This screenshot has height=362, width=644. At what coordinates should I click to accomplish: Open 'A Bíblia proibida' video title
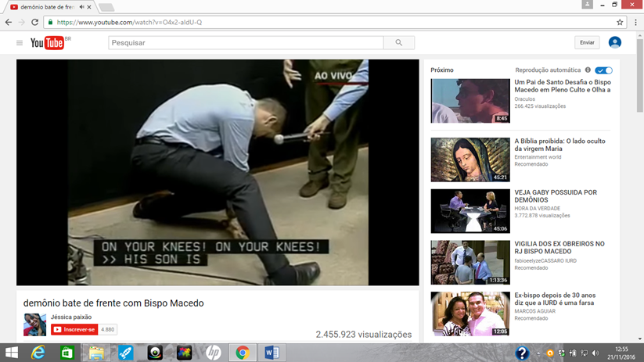559,145
